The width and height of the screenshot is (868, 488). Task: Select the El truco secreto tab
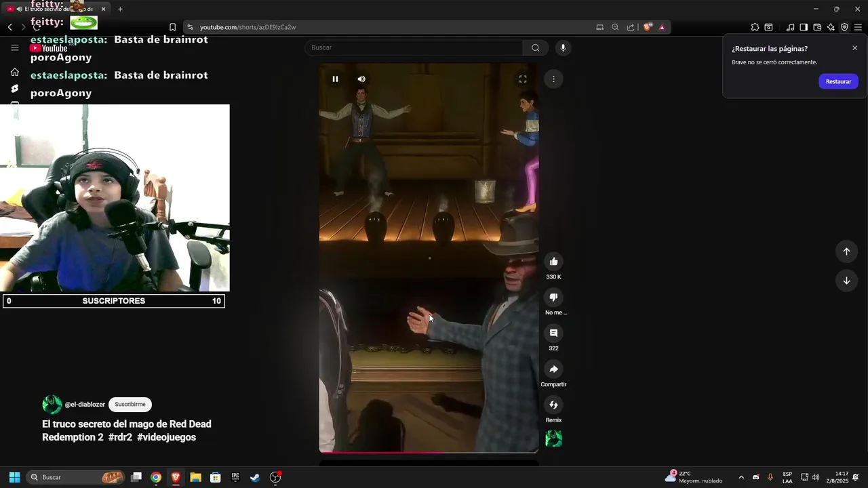click(56, 9)
